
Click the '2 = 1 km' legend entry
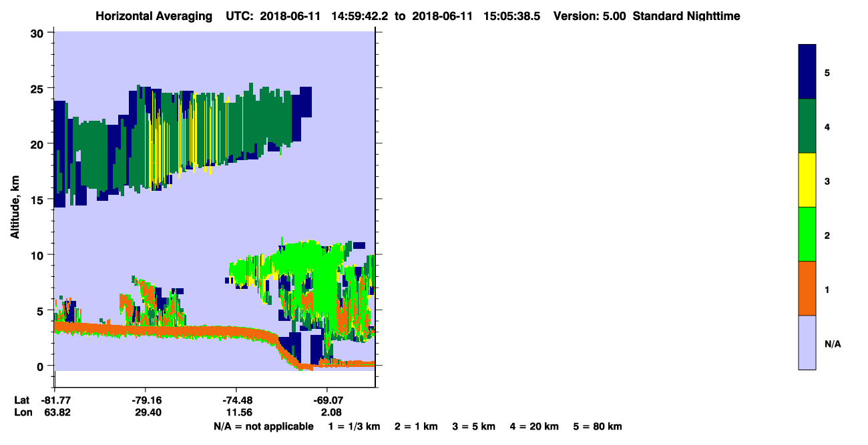coord(416,426)
